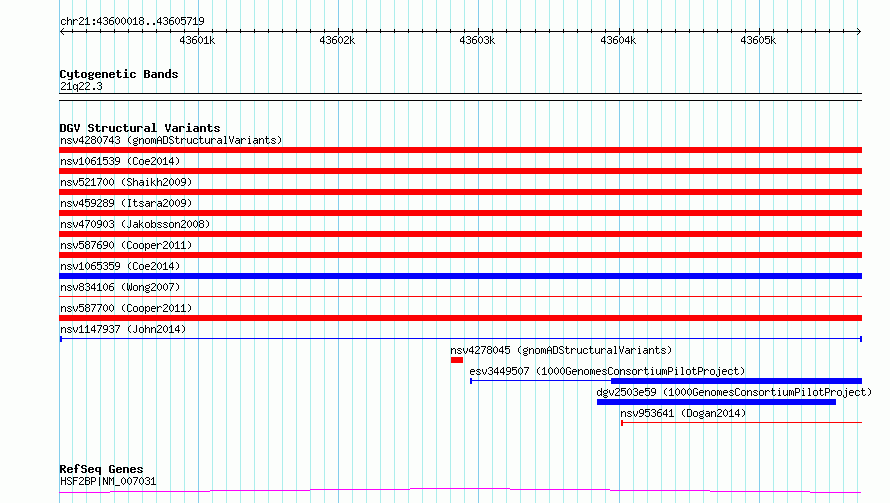This screenshot has width=890, height=503.
Task: Open the esv3449507 1000GenomesConsortiumPilotProject label
Action: [x=607, y=371]
